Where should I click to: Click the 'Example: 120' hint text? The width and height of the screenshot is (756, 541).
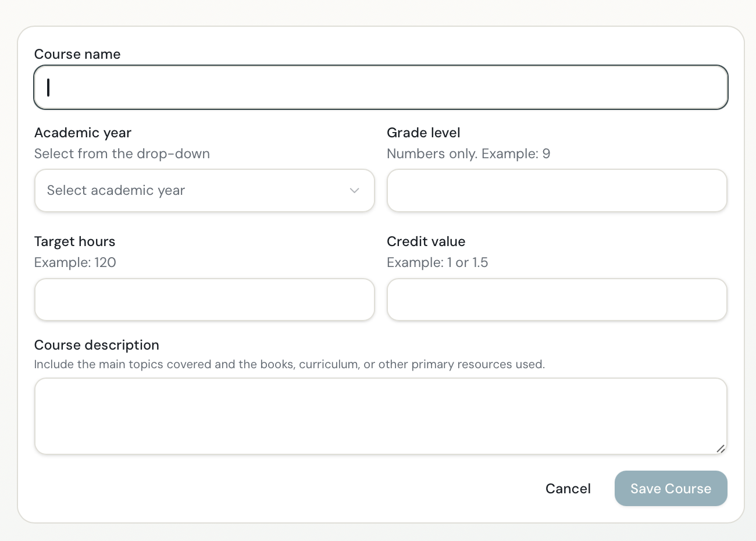pos(75,262)
